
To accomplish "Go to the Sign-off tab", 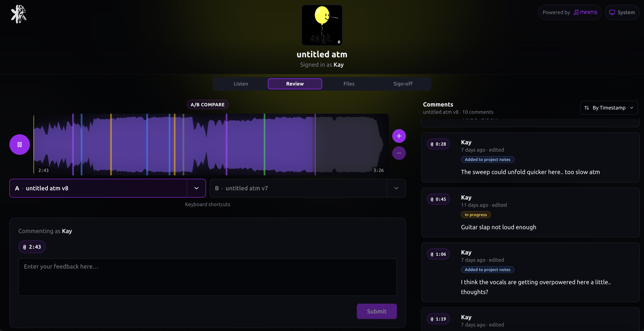I will 403,84.
